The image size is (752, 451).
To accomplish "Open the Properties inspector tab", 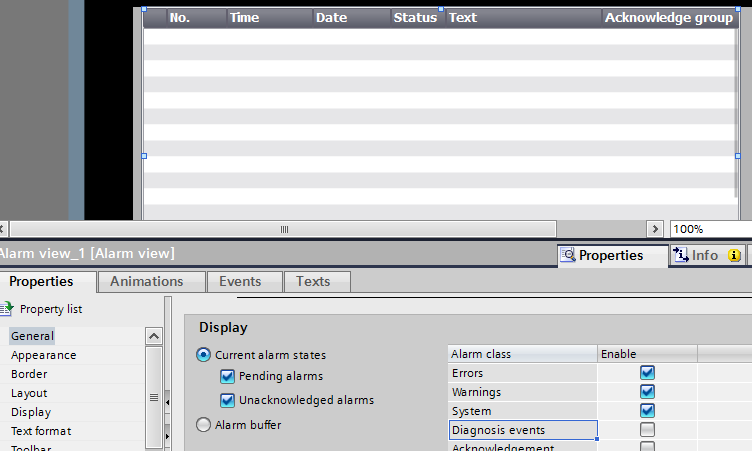I will coord(613,255).
